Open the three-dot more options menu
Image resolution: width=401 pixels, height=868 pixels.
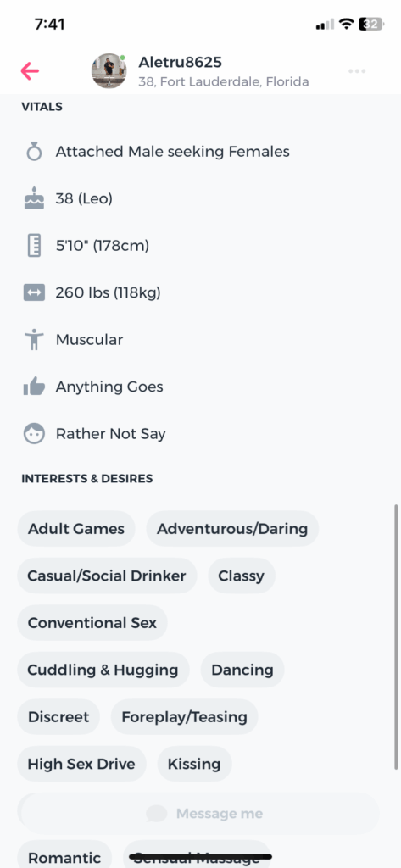pyautogui.click(x=357, y=71)
